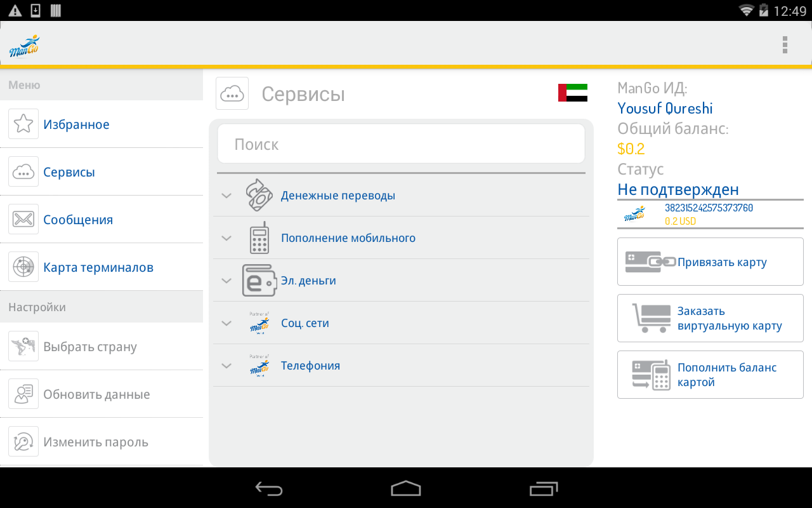Screen dimensions: 812x508
Task: Open the Денежные переводы service label
Action: 338,195
